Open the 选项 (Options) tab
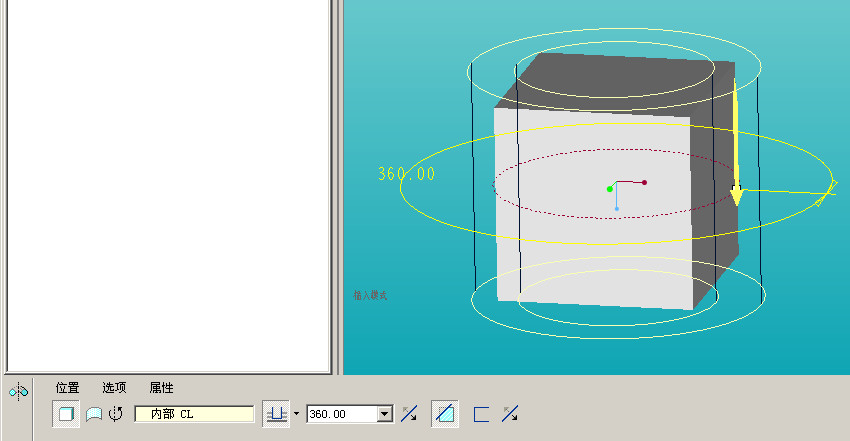 114,388
